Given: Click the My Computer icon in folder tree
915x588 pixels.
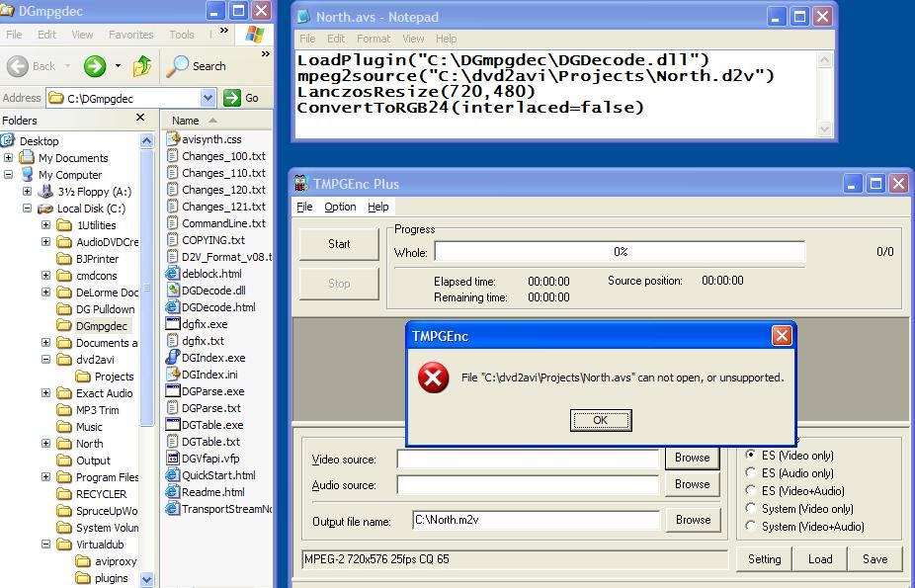Looking at the screenshot, I should 28,174.
